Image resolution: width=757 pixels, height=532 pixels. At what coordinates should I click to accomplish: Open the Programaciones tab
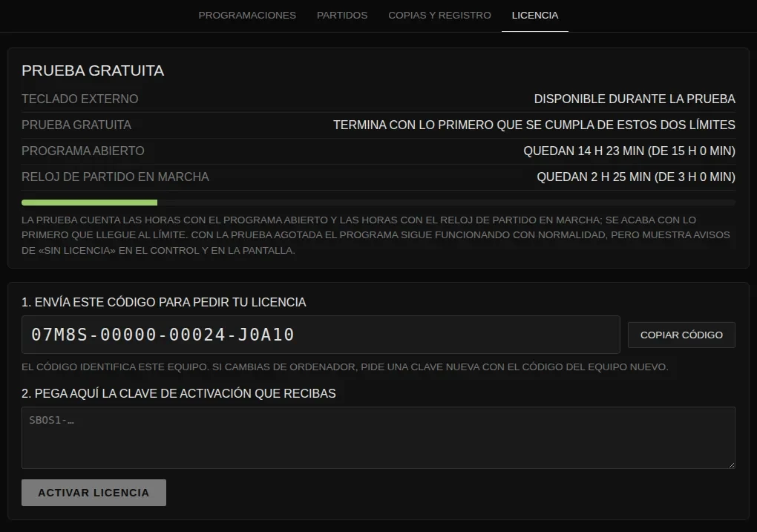pos(247,16)
